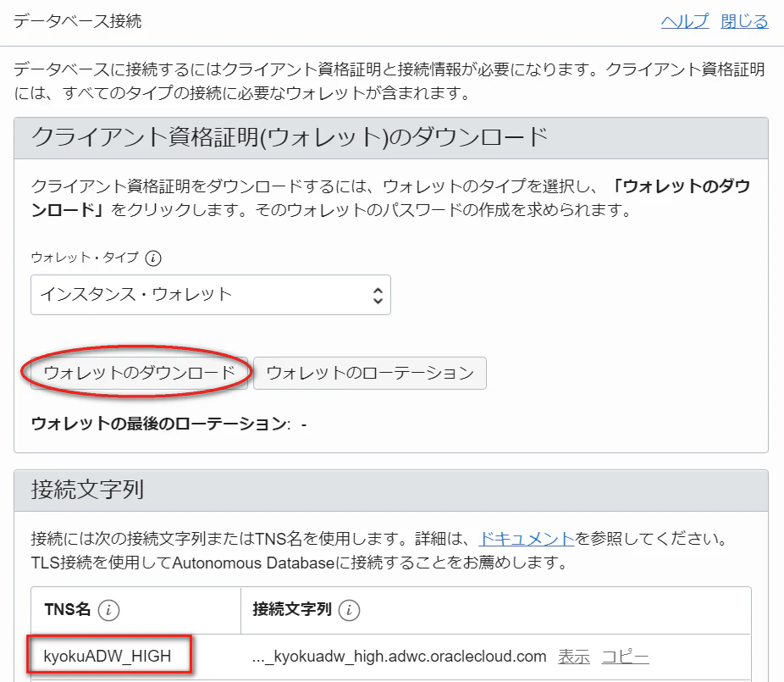Select the kyokuADW_HIGH TNS name cell
This screenshot has height=682, width=784.
tap(108, 656)
